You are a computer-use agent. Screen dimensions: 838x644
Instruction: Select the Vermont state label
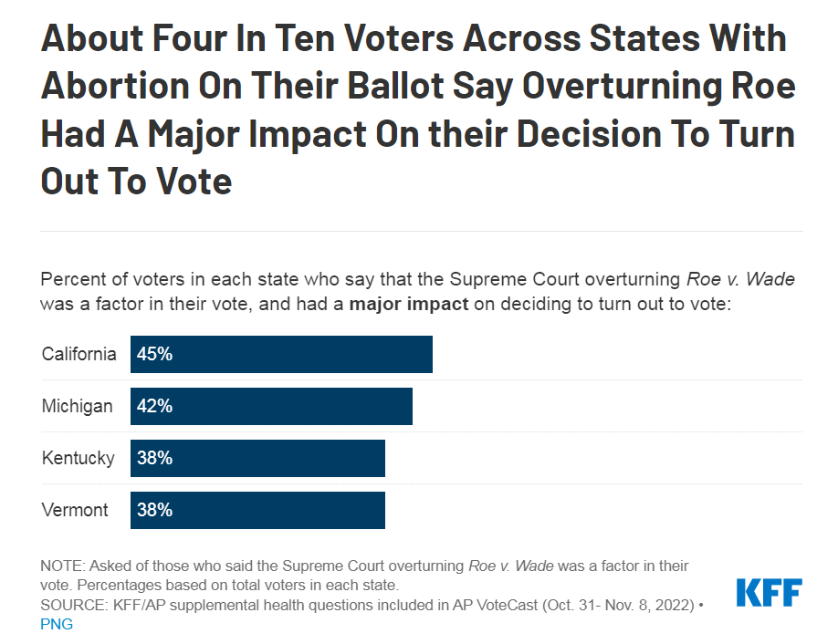[x=75, y=510]
